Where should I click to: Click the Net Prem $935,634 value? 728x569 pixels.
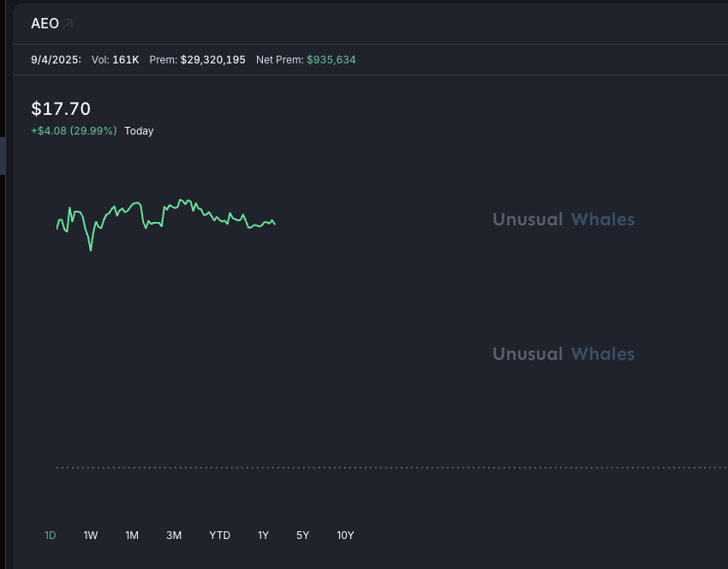click(331, 60)
